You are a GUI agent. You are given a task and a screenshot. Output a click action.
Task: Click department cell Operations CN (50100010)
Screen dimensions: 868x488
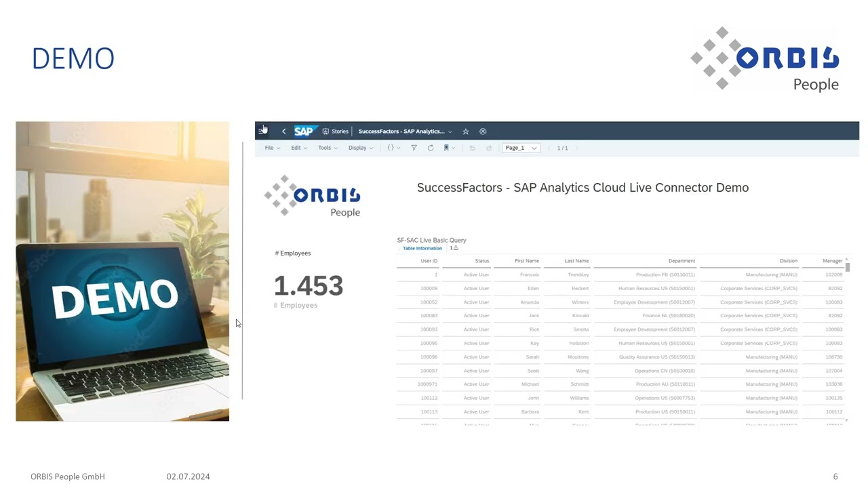(665, 371)
